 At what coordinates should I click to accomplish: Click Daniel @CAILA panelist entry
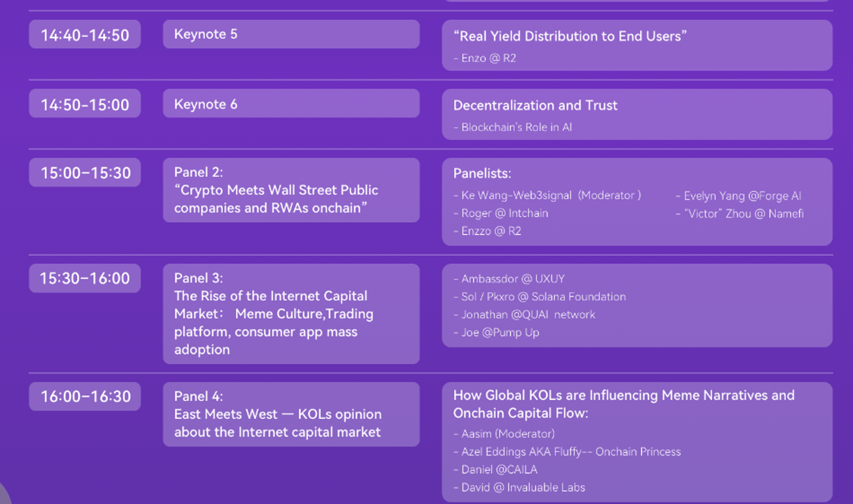[496, 470]
